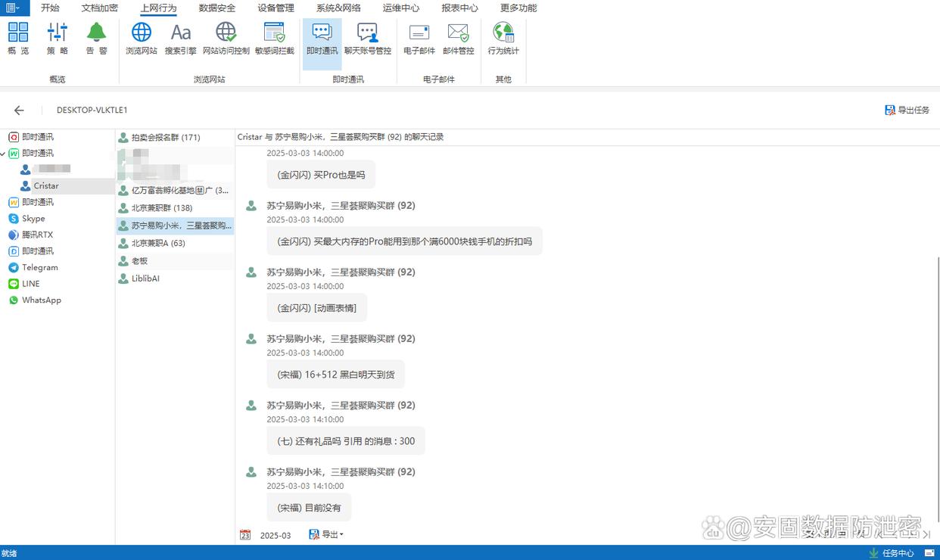Switch to the 报表中心 tab

click(459, 8)
